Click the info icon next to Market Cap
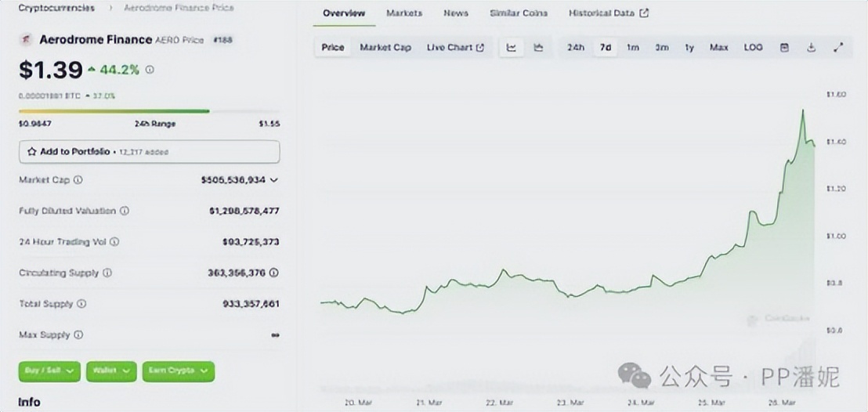Screen dimensions: 868x412 tap(78, 180)
